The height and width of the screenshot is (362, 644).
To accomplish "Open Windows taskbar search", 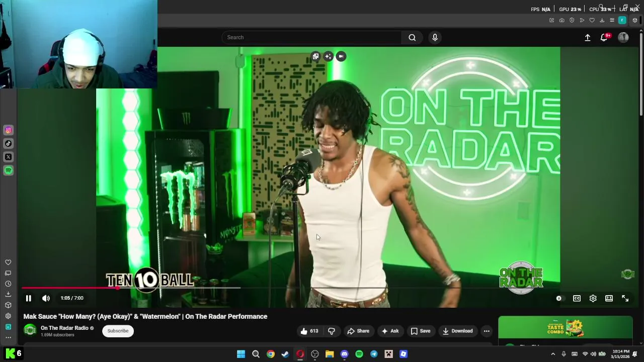I will click(256, 354).
